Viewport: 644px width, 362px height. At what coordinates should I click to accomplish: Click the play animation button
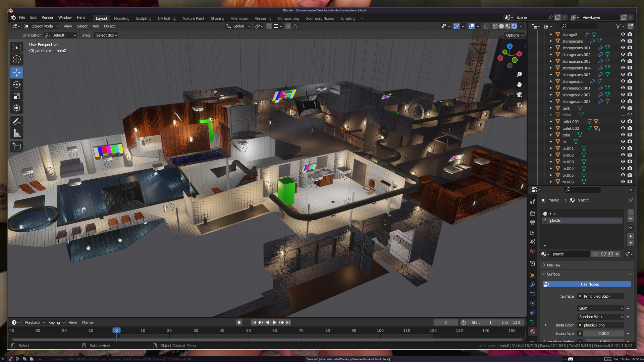[x=274, y=322]
